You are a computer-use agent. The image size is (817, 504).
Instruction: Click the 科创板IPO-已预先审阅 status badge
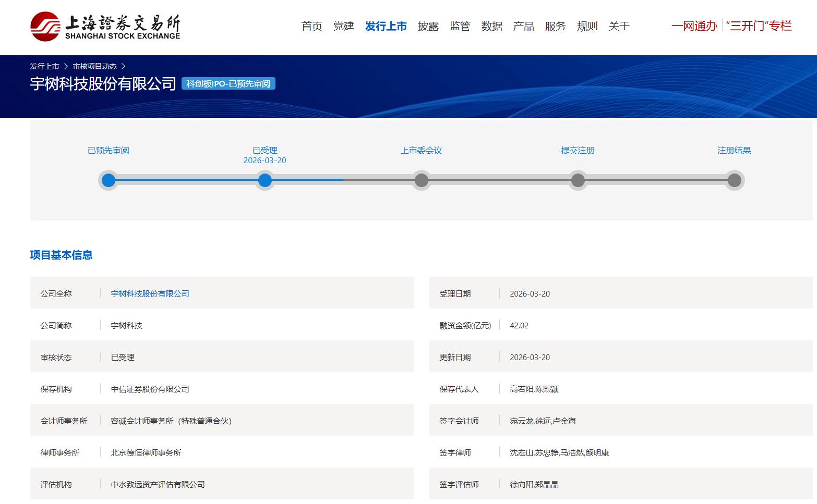tap(229, 84)
